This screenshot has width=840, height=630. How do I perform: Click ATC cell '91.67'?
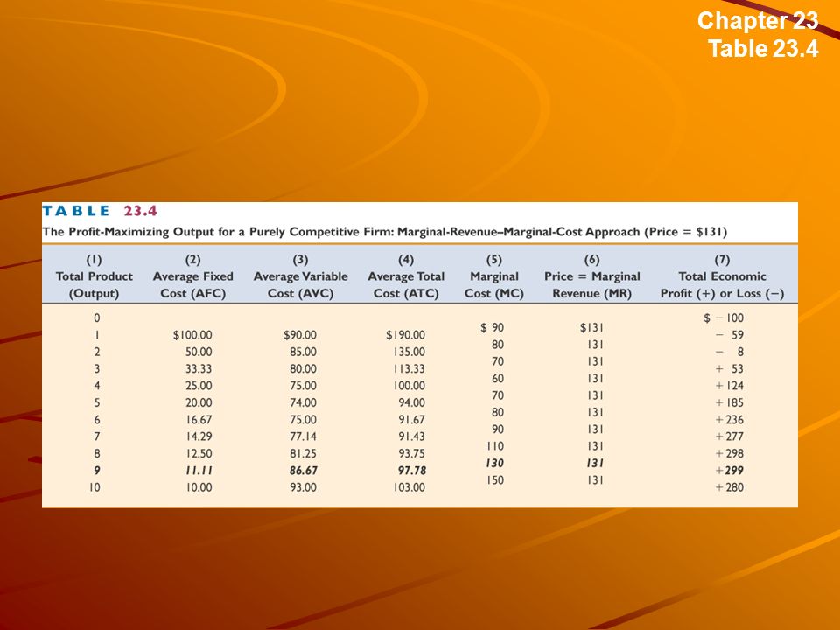(411, 420)
